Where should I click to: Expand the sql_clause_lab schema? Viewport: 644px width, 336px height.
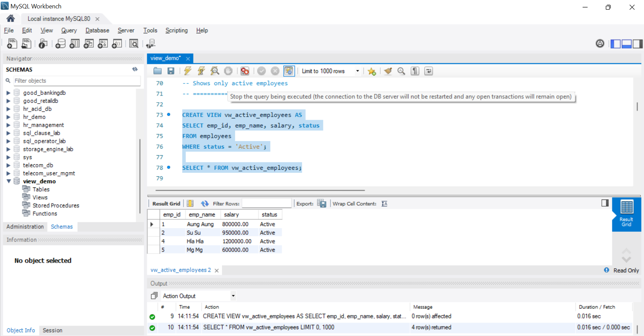coord(8,133)
